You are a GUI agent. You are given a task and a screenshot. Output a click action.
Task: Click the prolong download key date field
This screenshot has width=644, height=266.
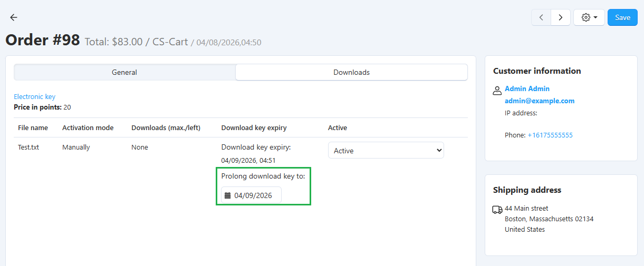click(x=251, y=195)
